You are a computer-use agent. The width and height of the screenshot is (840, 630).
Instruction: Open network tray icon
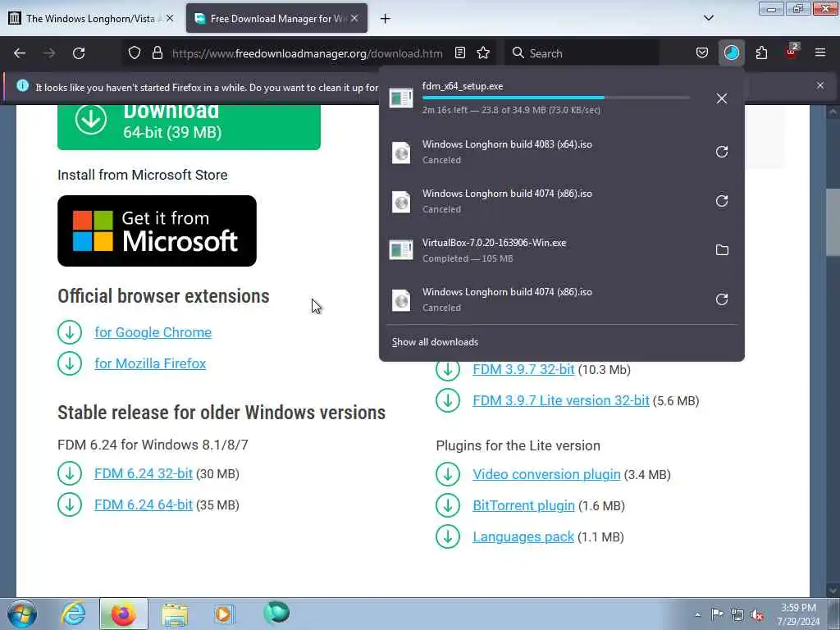(737, 614)
